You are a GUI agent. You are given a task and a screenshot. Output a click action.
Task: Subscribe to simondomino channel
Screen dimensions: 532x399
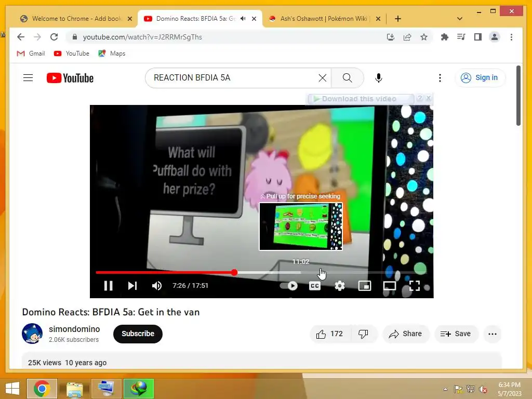[x=138, y=334]
